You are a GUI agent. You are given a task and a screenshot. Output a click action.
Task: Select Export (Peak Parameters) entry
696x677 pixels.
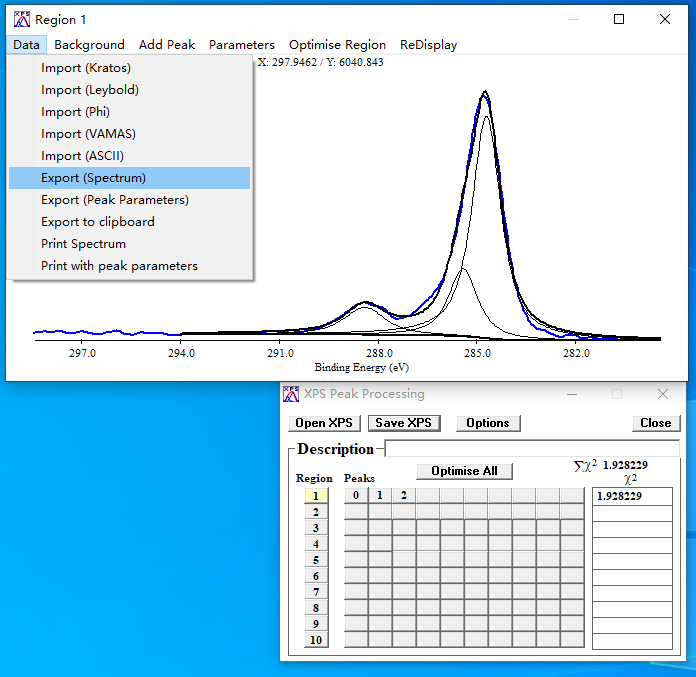(129, 200)
